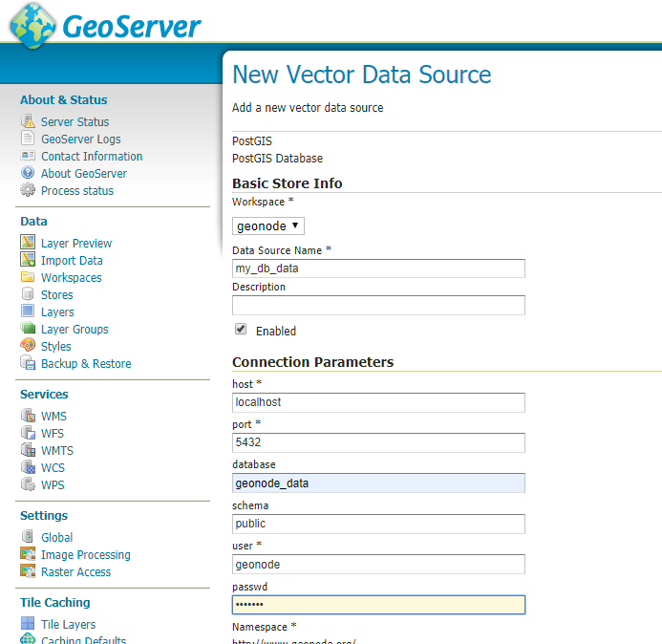Click the About GeoServer help icon
Viewport: 662px width, 644px height.
click(28, 173)
